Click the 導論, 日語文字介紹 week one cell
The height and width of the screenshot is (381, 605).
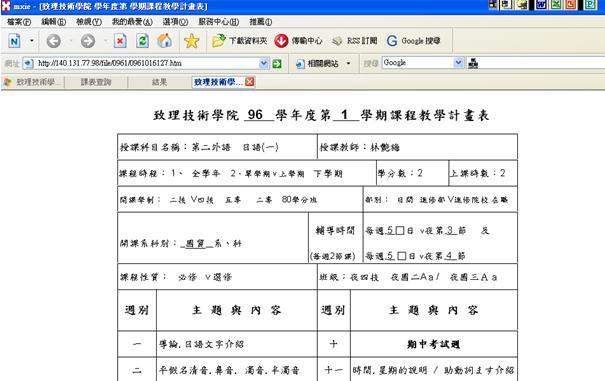pos(237,344)
